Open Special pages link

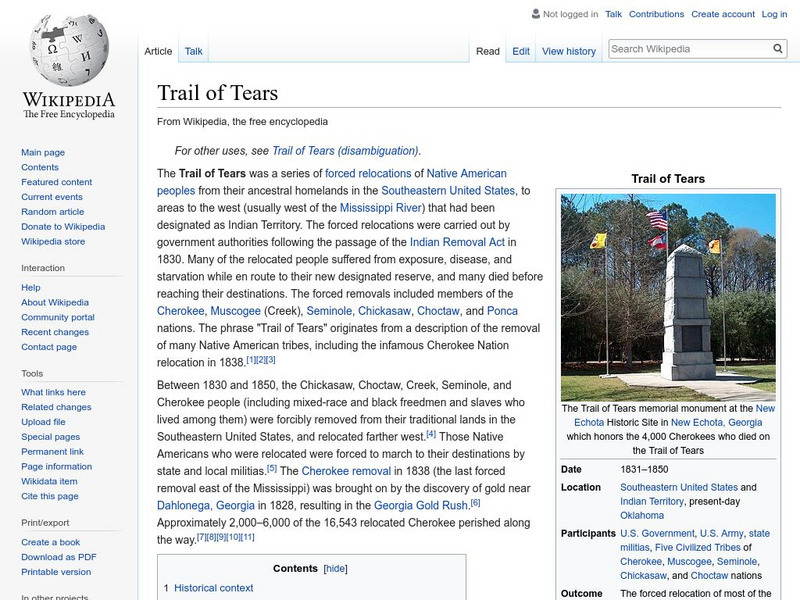[51, 437]
